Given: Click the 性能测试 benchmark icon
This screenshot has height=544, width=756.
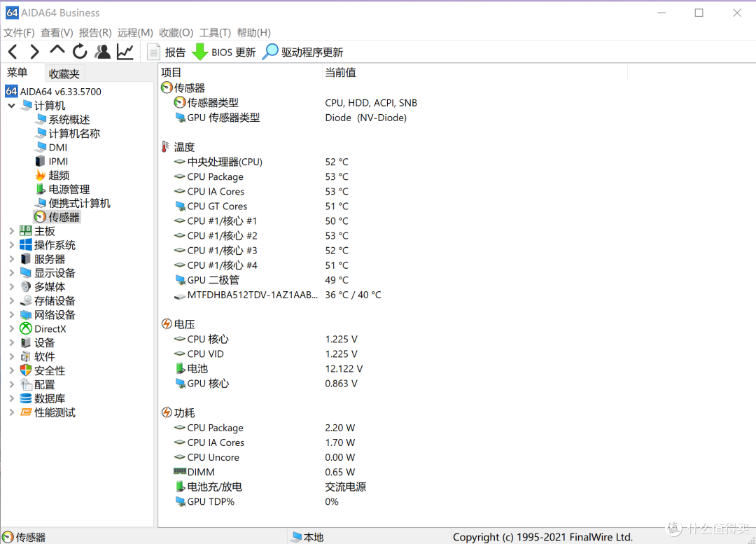Looking at the screenshot, I should [26, 412].
